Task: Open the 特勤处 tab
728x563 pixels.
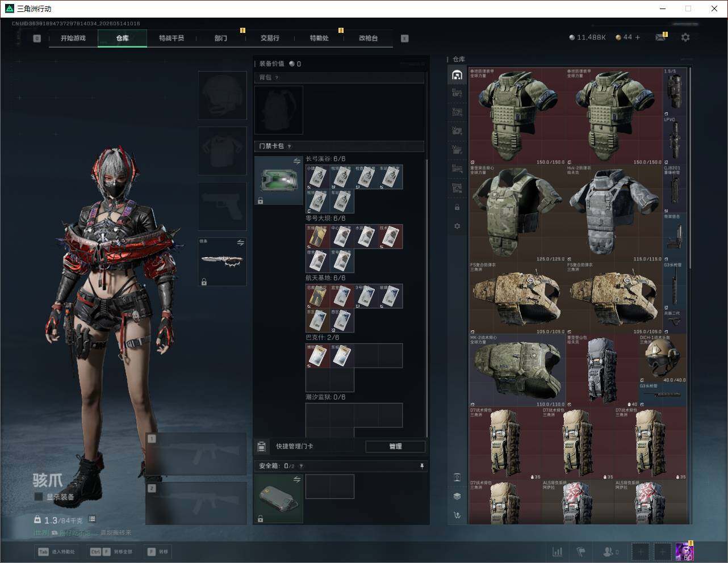Action: click(x=319, y=38)
